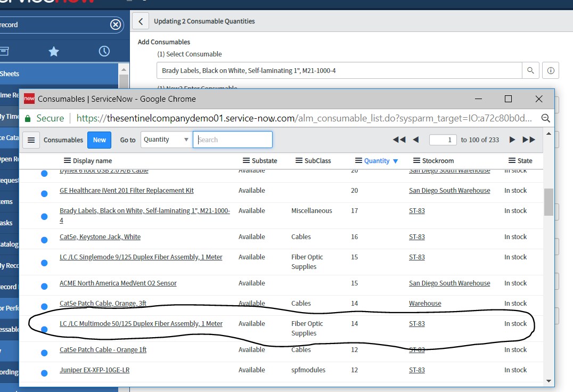Click the Secure padlock in address bar
This screenshot has height=392, width=573.
pyautogui.click(x=27, y=118)
